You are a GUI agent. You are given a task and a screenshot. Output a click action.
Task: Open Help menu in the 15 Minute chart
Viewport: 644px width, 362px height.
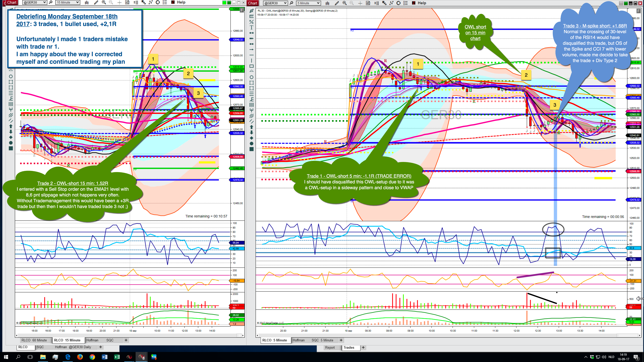point(181,3)
